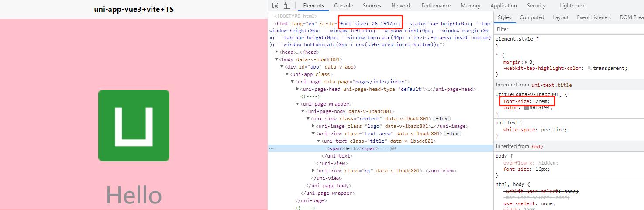Switch to the Console tab
This screenshot has width=644, height=210.
[344, 6]
